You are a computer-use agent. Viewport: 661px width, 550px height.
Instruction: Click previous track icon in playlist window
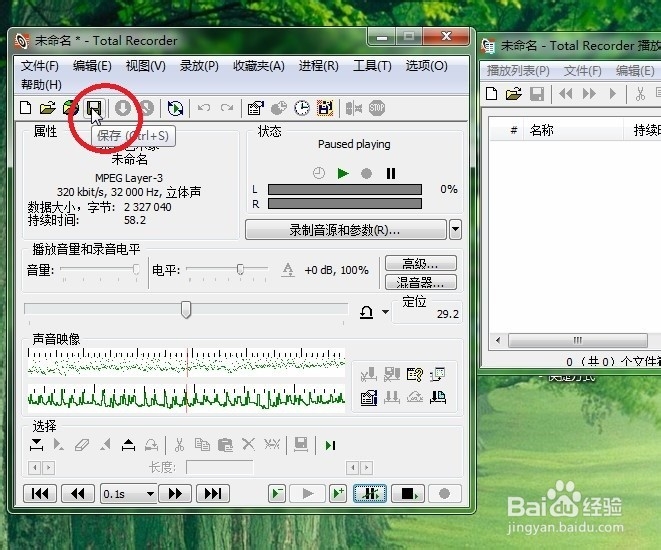point(565,93)
